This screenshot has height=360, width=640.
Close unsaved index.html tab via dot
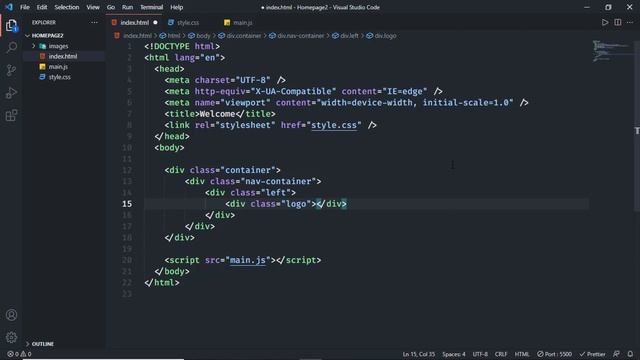click(x=155, y=22)
